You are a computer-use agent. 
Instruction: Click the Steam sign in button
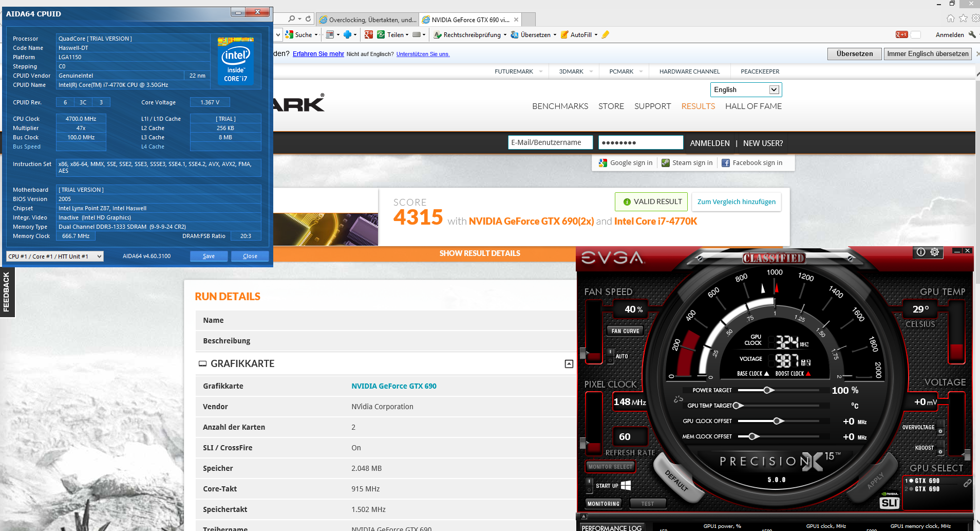coord(687,163)
